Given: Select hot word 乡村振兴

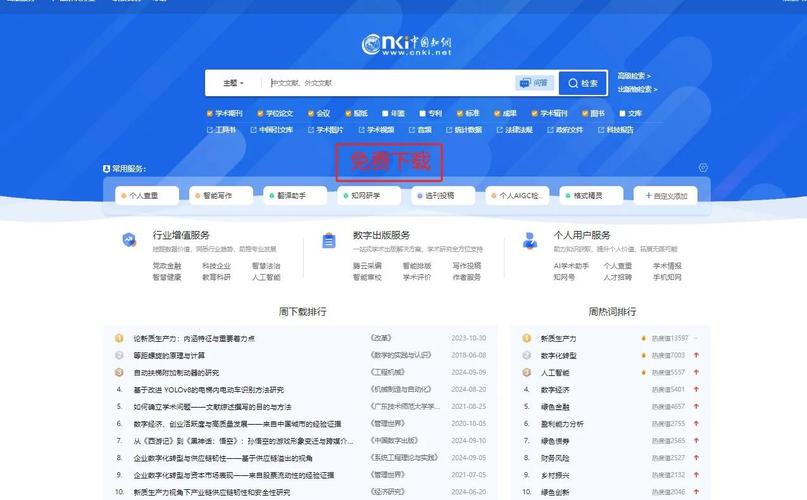Looking at the screenshot, I should [555, 475].
